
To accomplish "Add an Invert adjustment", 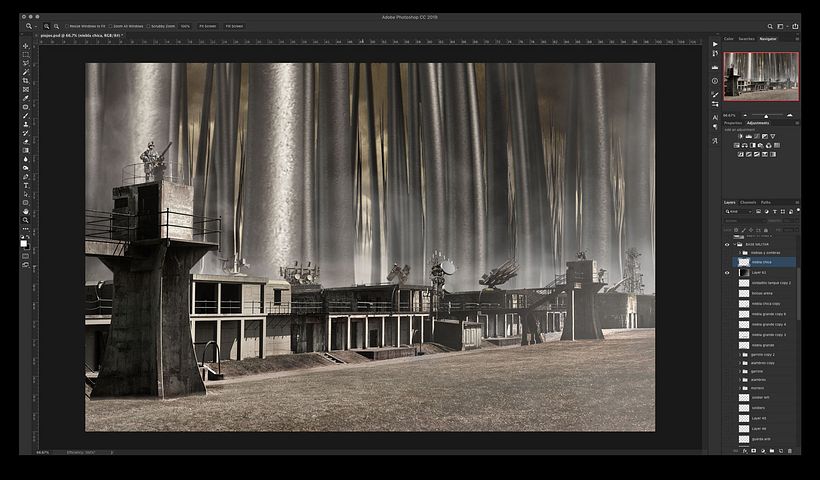I will [x=741, y=155].
